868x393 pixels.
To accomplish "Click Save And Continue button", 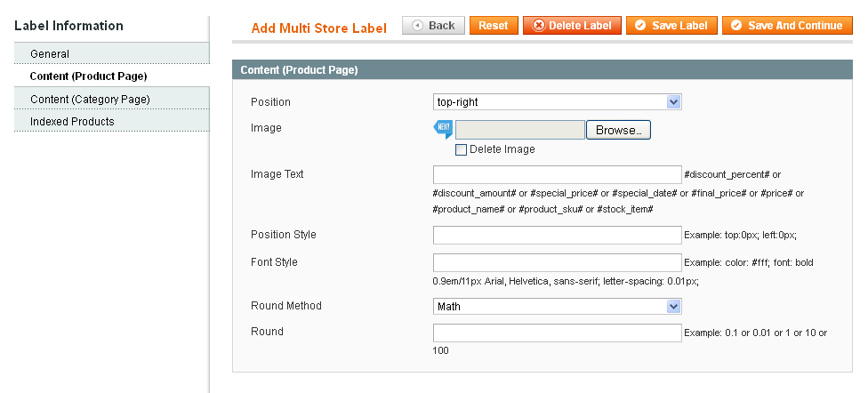I will (x=785, y=26).
